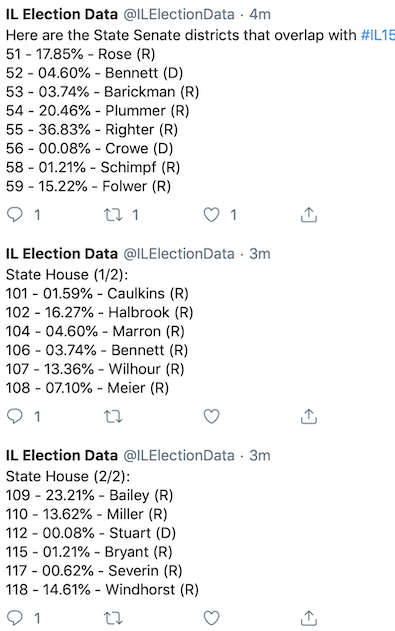Open the State House (1/2) tweet text

pyautogui.click(x=99, y=331)
